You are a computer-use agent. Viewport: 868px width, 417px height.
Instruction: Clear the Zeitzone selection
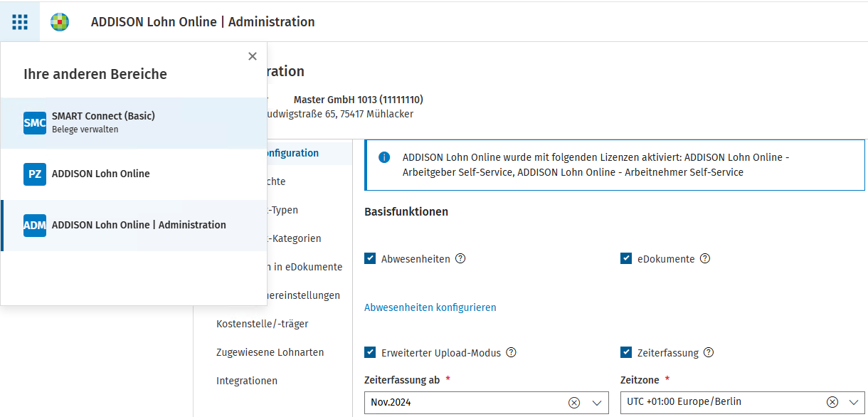click(x=832, y=402)
